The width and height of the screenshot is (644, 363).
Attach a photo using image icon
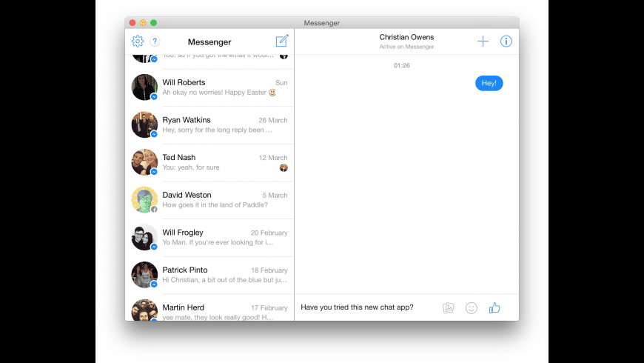(449, 308)
